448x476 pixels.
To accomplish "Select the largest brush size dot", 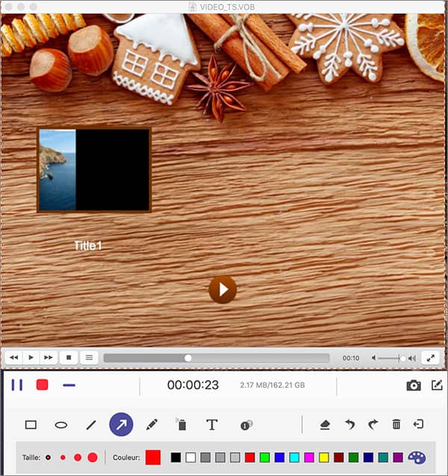I will pos(93,457).
